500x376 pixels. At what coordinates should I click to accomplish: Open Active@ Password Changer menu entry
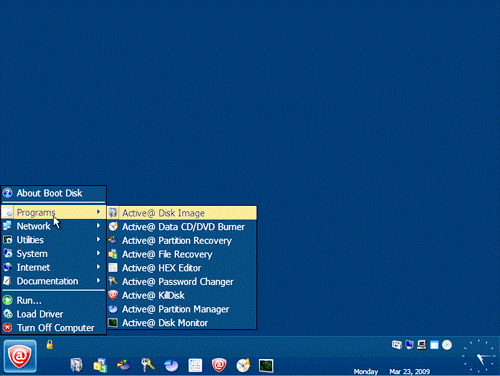(x=182, y=281)
